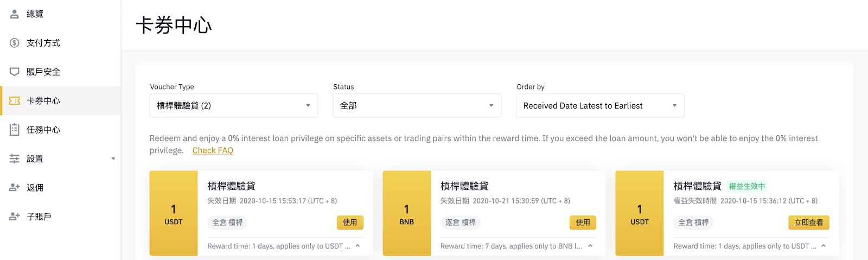Open the 返佣 referral person icon
Image resolution: width=868 pixels, height=260 pixels.
[15, 188]
